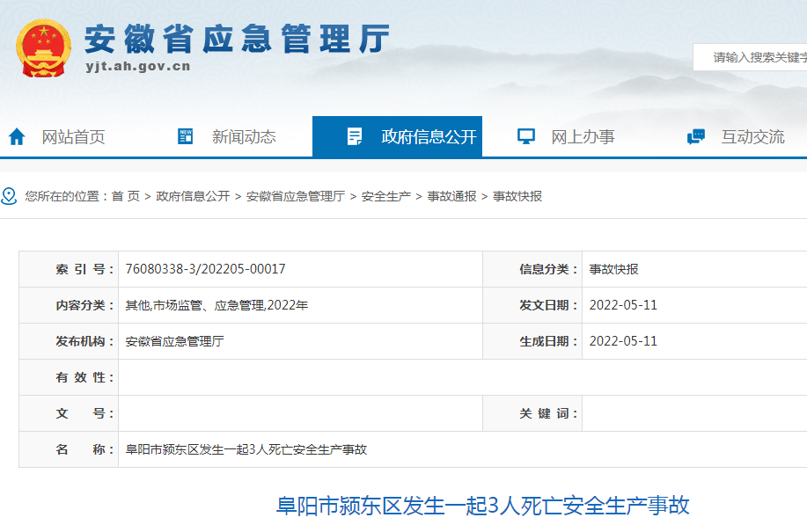807x532 pixels.
Task: Click the 内容分类 row label
Action: (84, 305)
